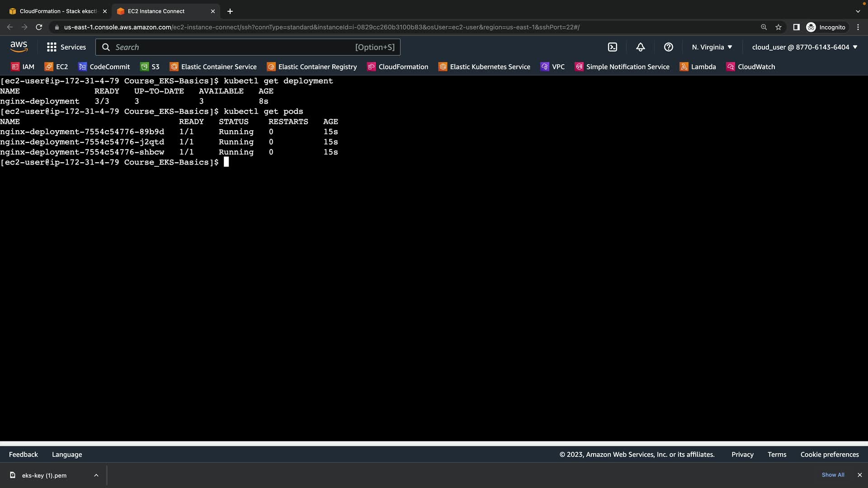868x488 pixels.
Task: Toggle the browser side panel button
Action: [x=796, y=27]
